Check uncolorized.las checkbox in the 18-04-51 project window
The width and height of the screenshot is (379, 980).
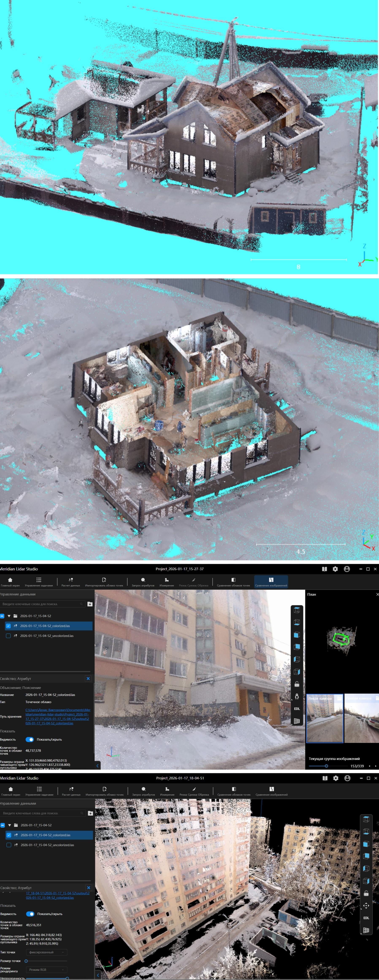(x=9, y=845)
